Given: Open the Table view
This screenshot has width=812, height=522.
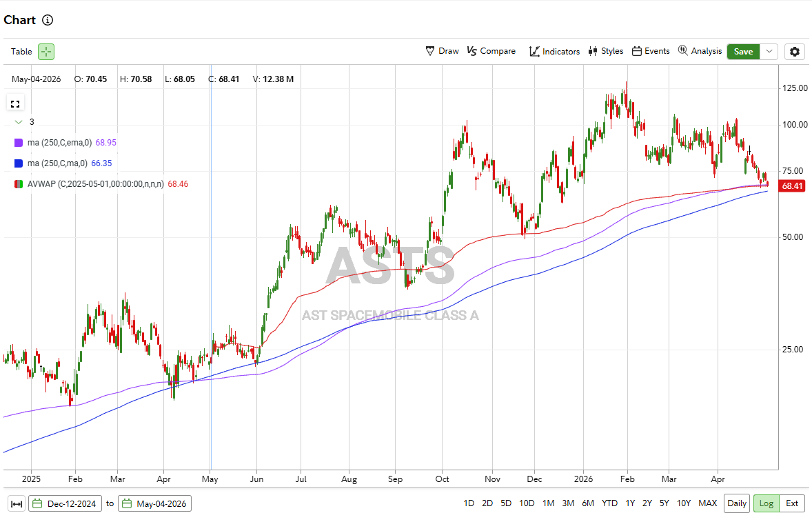Looking at the screenshot, I should pos(21,52).
